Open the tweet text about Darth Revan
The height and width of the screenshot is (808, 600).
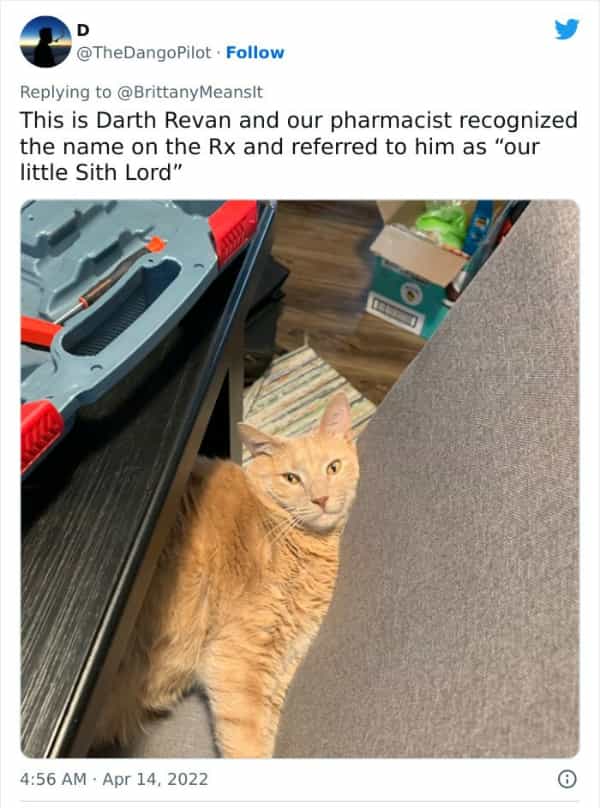pos(299,146)
